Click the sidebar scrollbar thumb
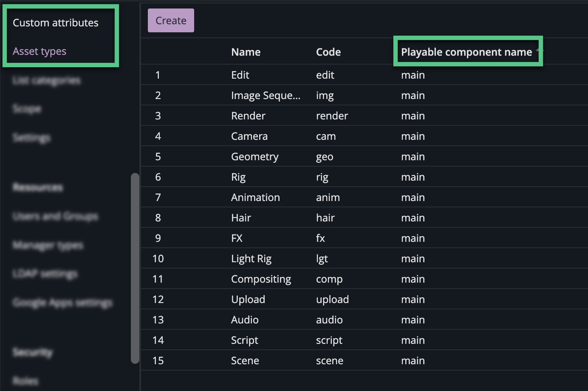The height and width of the screenshot is (391, 588). point(135,268)
